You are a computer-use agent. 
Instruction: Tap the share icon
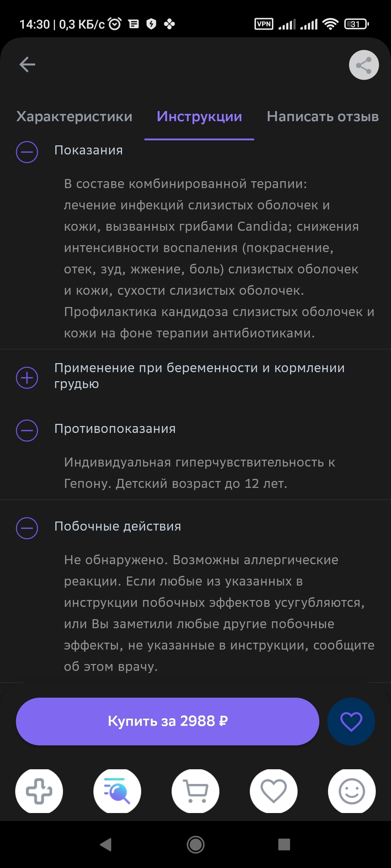363,65
